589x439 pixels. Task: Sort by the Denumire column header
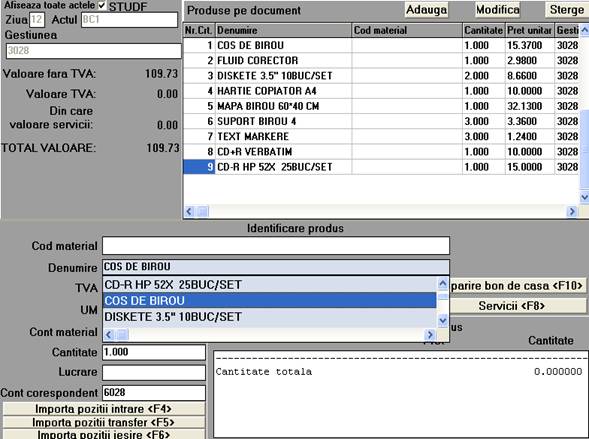283,30
